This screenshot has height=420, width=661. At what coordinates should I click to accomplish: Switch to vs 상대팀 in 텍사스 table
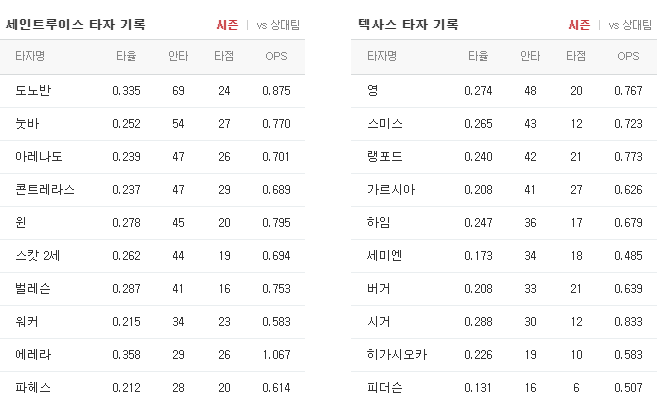point(630,25)
